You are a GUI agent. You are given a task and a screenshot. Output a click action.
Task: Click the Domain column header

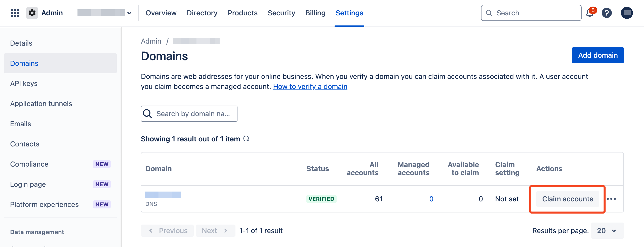click(x=158, y=169)
